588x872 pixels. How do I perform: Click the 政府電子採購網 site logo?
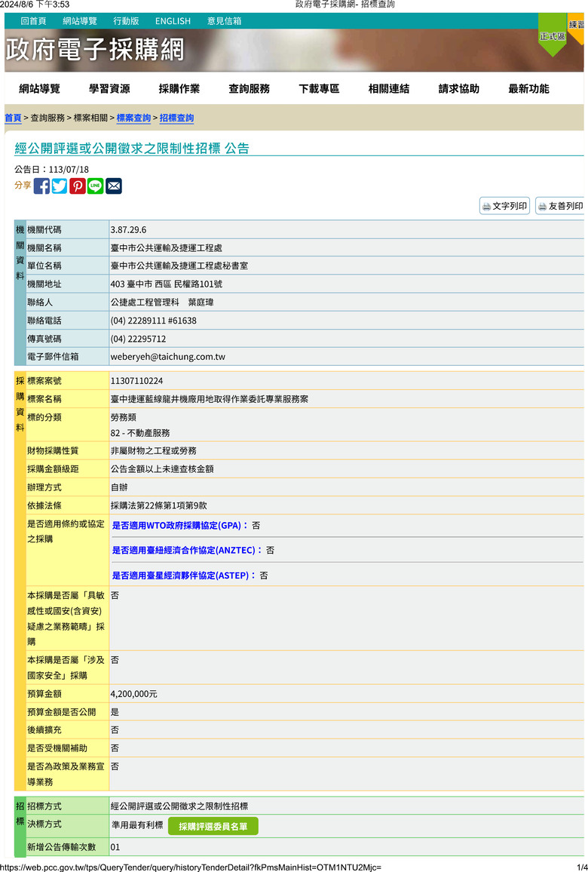pyautogui.click(x=94, y=50)
